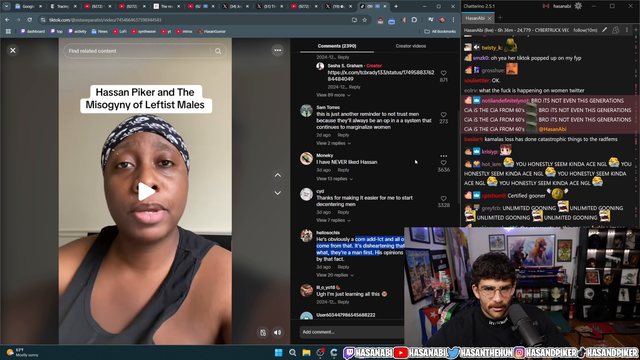Click the tiktok.com address bar

pyautogui.click(x=196, y=20)
